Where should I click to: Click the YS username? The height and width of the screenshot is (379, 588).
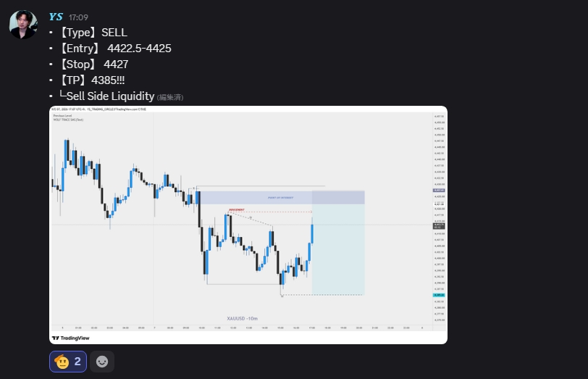(56, 17)
